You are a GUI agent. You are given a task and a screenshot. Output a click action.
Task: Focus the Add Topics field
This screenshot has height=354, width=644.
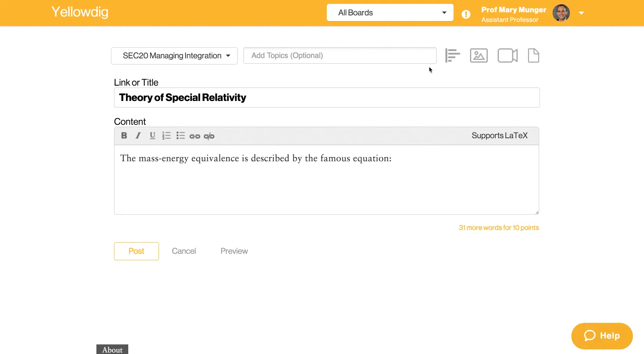[x=340, y=56]
